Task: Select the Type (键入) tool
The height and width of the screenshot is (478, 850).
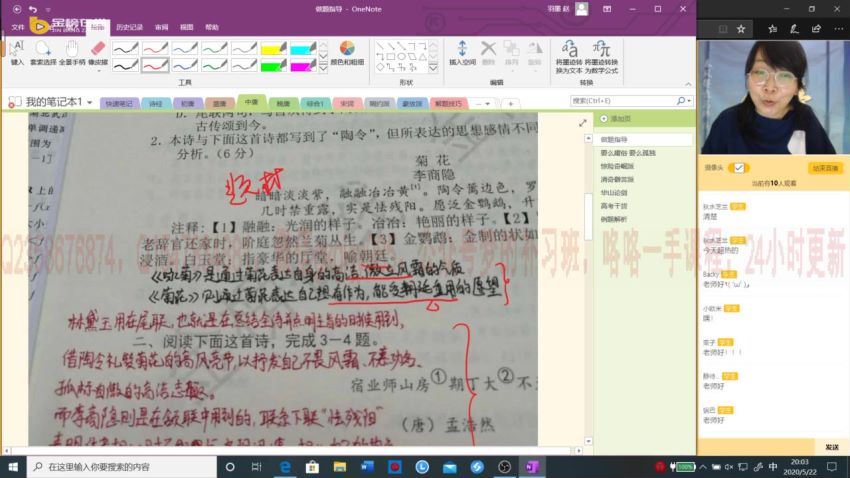Action: coord(17,53)
